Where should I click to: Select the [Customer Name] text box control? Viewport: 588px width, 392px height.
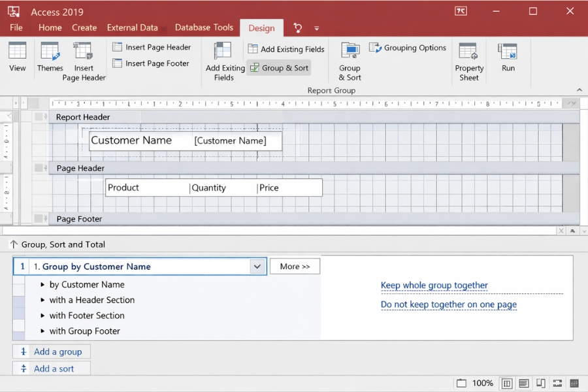(x=230, y=140)
